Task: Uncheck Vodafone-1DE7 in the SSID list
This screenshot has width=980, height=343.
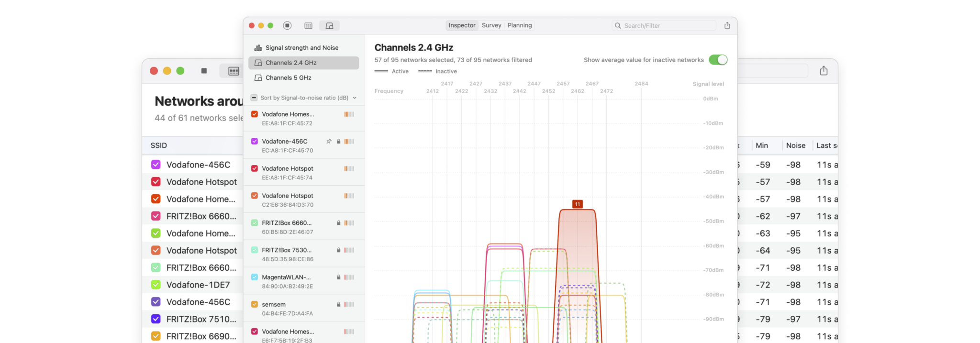Action: (156, 285)
